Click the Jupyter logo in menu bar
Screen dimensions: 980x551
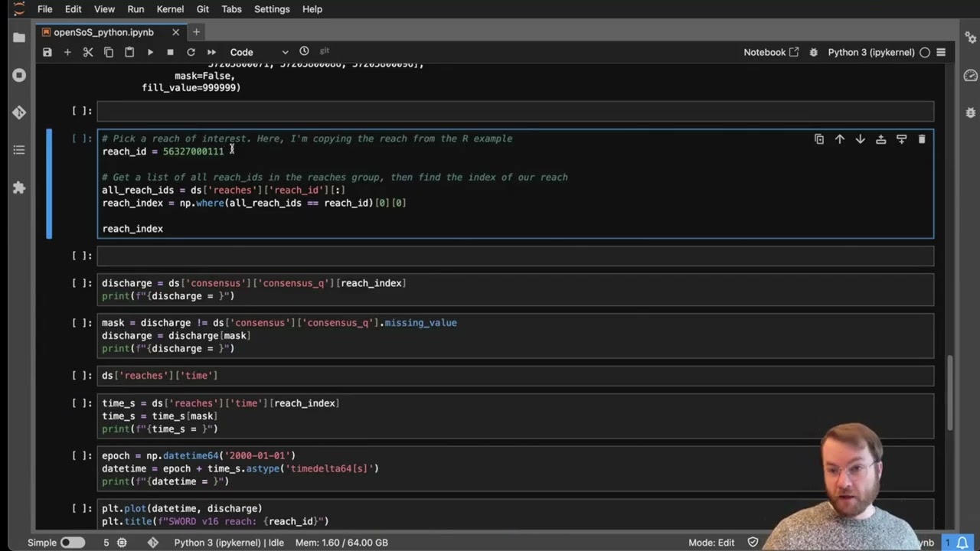point(18,9)
